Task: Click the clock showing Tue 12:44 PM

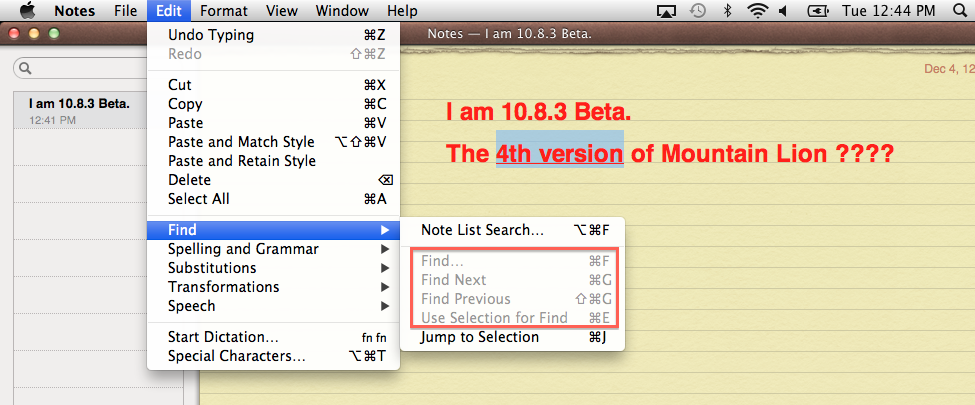Action: pyautogui.click(x=888, y=11)
